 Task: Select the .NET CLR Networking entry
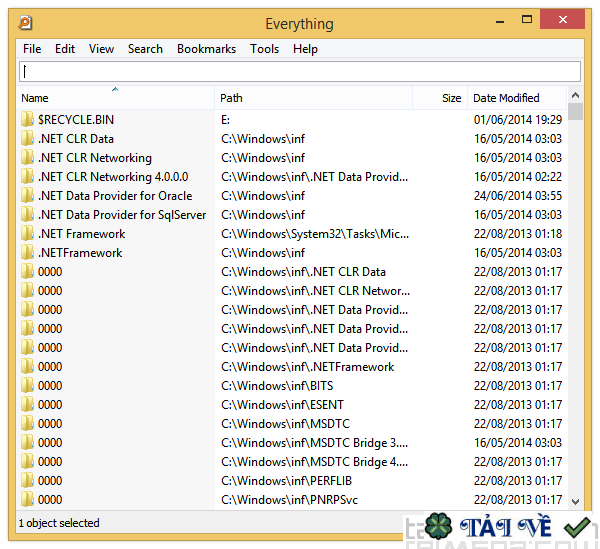click(95, 158)
